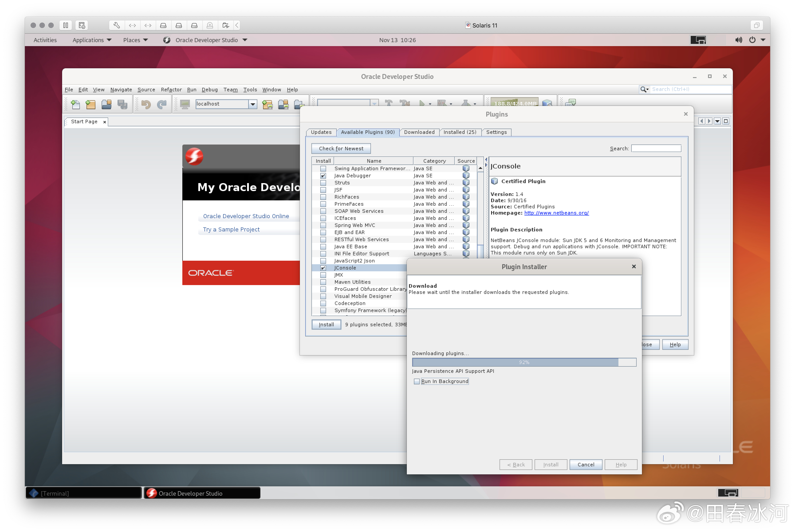This screenshot has width=795, height=532.
Task: Click the Open Remote Project icon
Action: [283, 104]
